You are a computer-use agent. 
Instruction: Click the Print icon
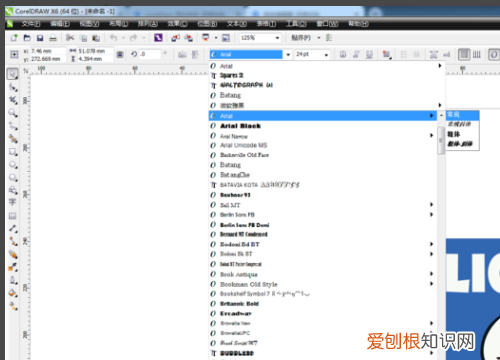(53, 38)
